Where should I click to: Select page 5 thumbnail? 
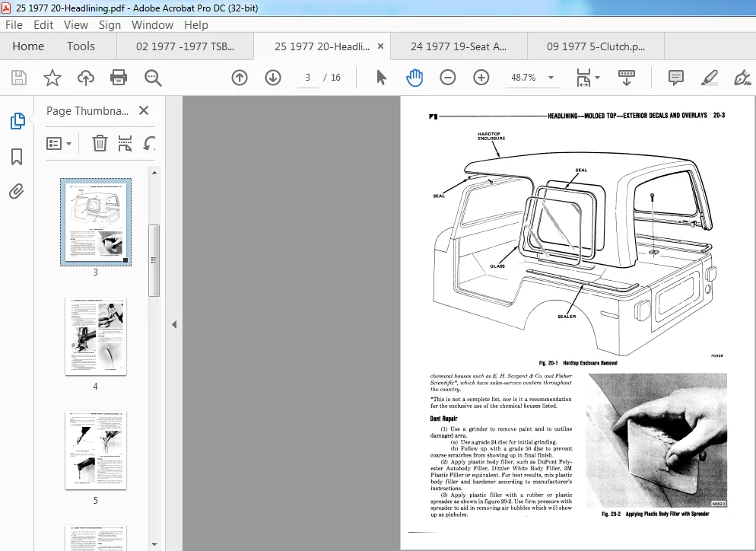[96, 450]
